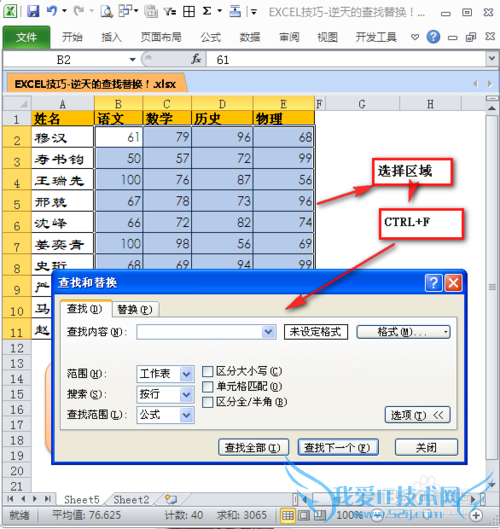Open the 公式 ribbon tab

(211, 37)
